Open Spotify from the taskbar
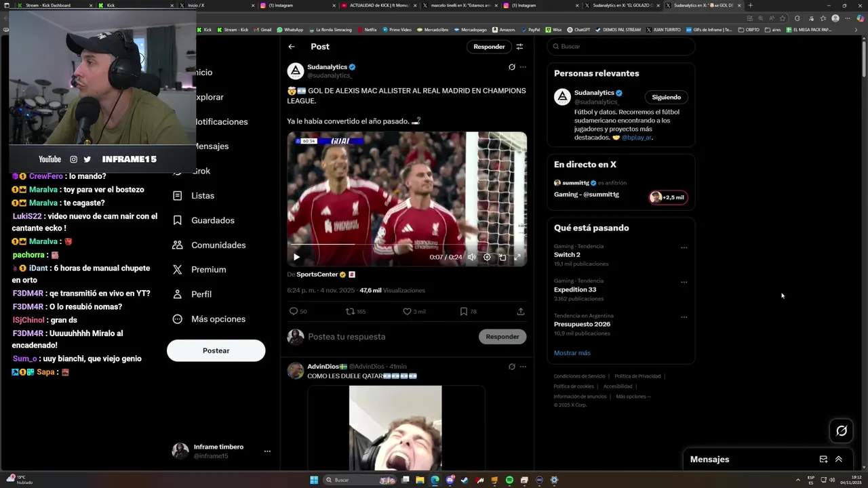This screenshot has height=488, width=868. click(x=509, y=480)
